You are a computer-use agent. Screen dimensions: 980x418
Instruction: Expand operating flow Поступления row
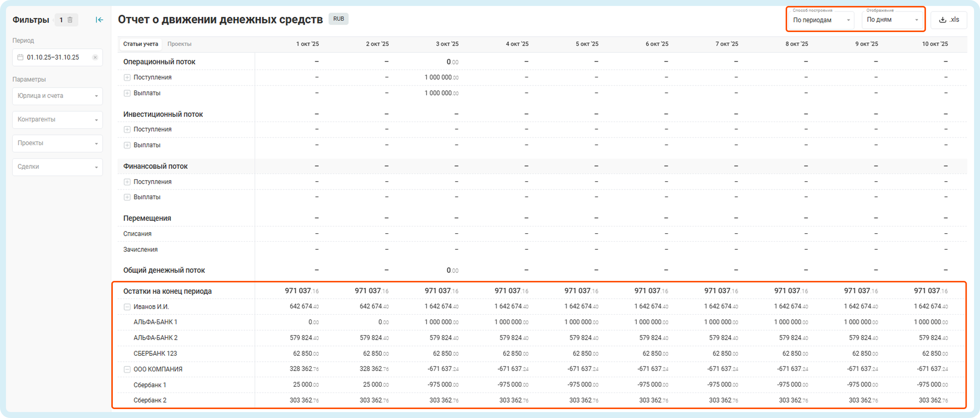(127, 77)
